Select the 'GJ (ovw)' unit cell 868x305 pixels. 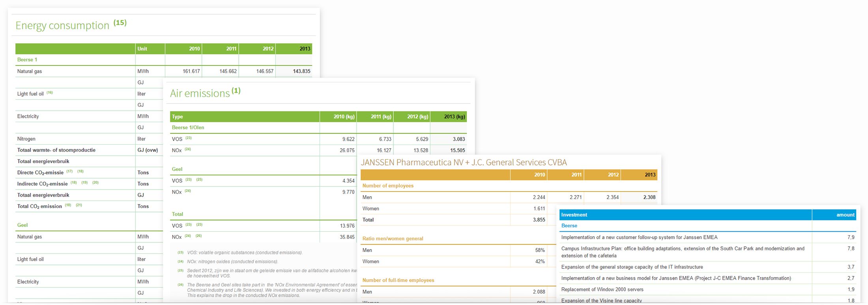pyautogui.click(x=148, y=150)
